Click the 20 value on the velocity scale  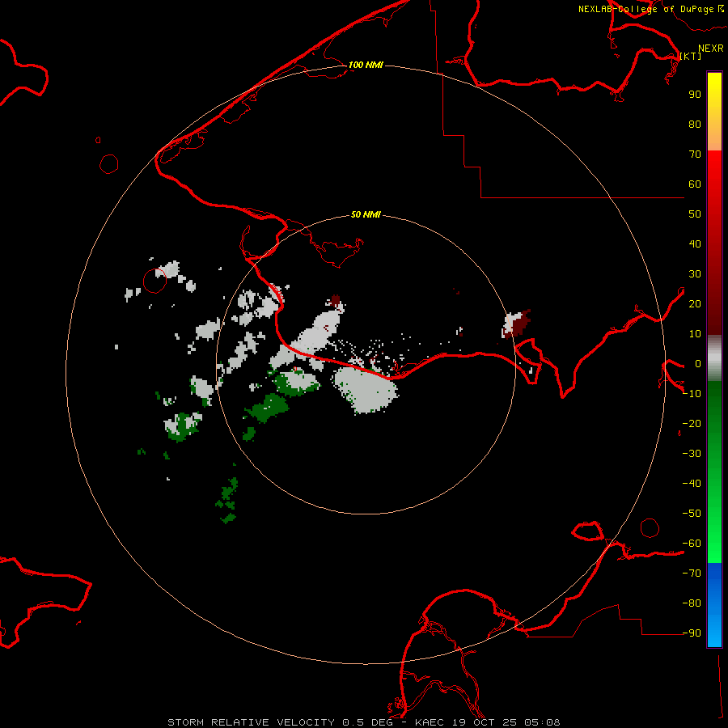tap(695, 303)
